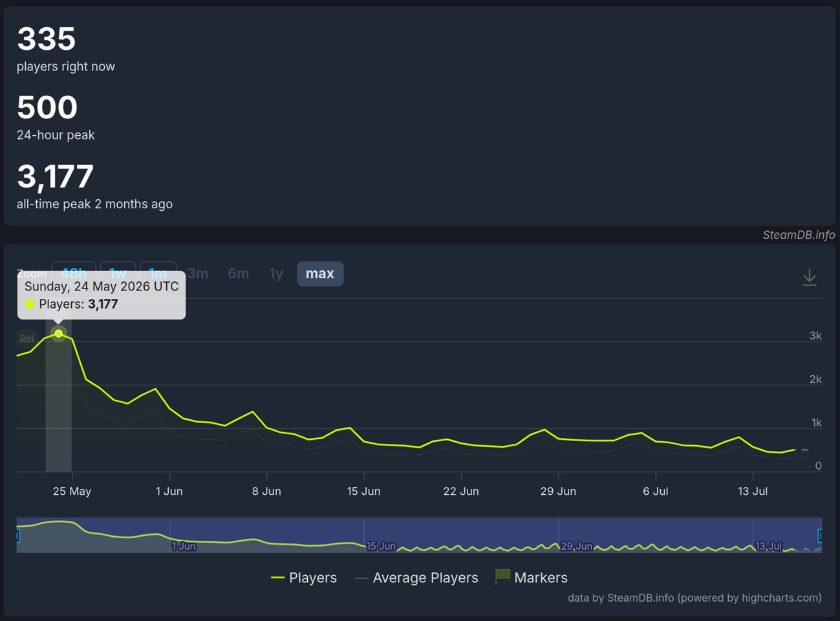Click the 24 May peak data point

(59, 333)
